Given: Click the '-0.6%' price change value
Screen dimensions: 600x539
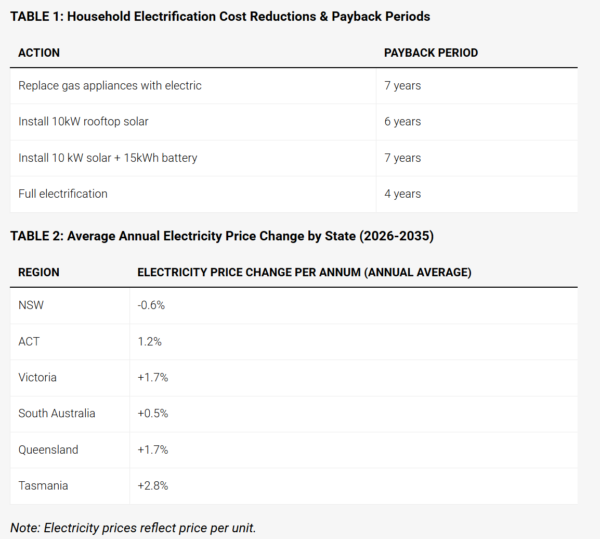Looking at the screenshot, I should coord(151,305).
